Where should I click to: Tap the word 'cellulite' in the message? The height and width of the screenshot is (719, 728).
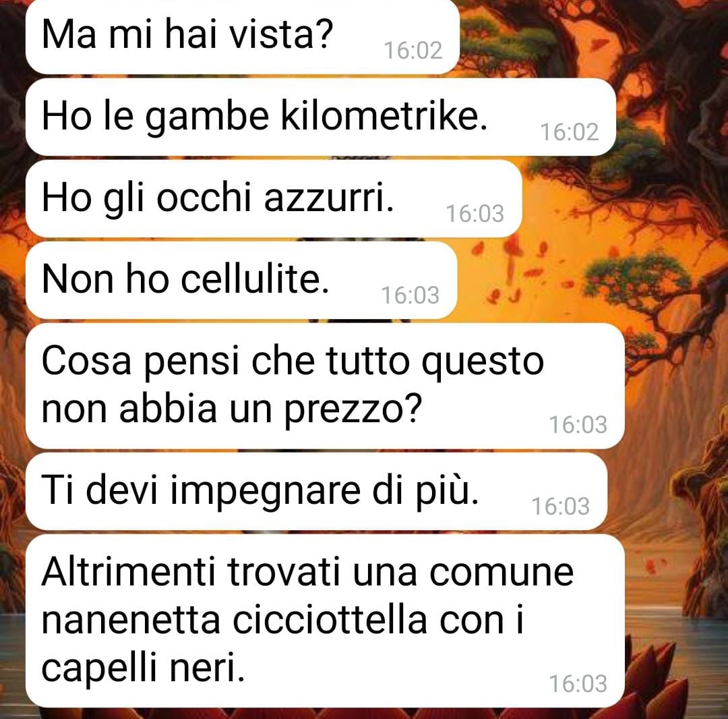tap(255, 279)
